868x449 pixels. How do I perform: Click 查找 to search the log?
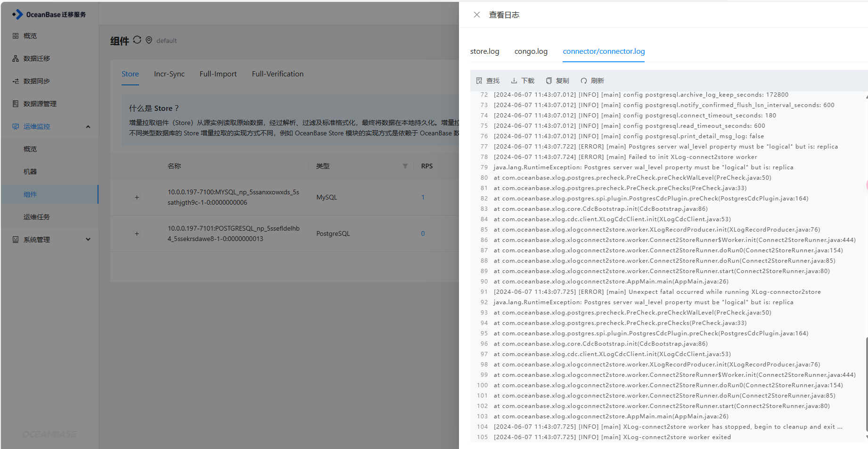tap(488, 81)
